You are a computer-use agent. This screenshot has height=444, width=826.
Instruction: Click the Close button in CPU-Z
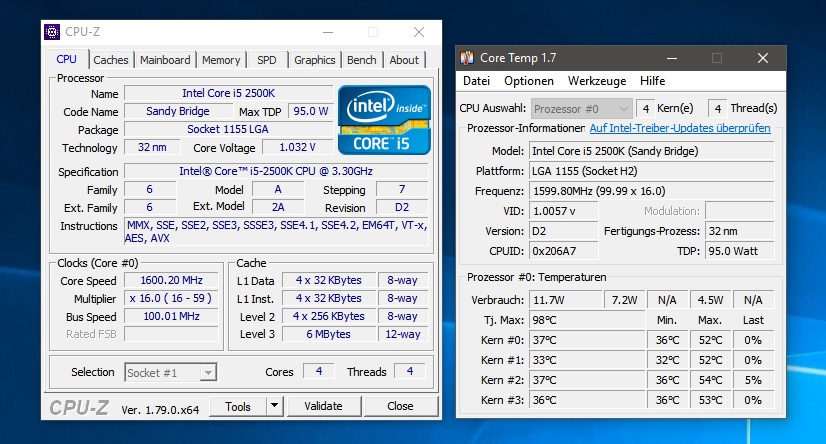[x=400, y=407]
